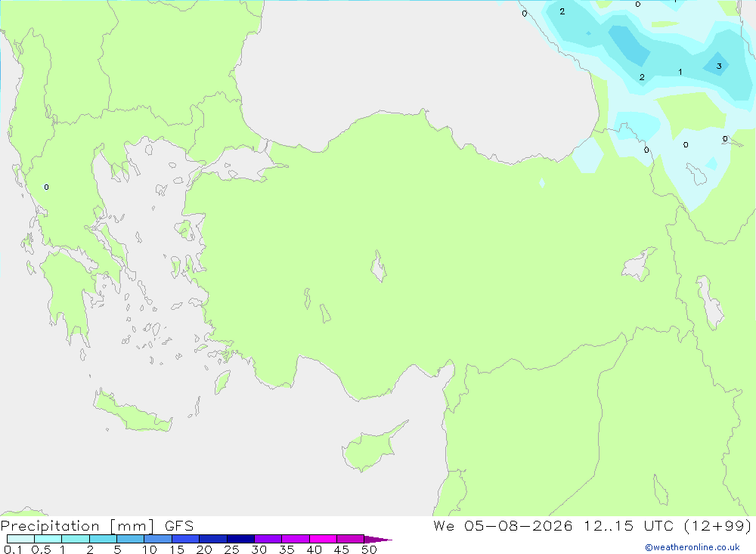Screen dimensions: 756x554
Task: Click the legend label "20"
Action: point(204,549)
